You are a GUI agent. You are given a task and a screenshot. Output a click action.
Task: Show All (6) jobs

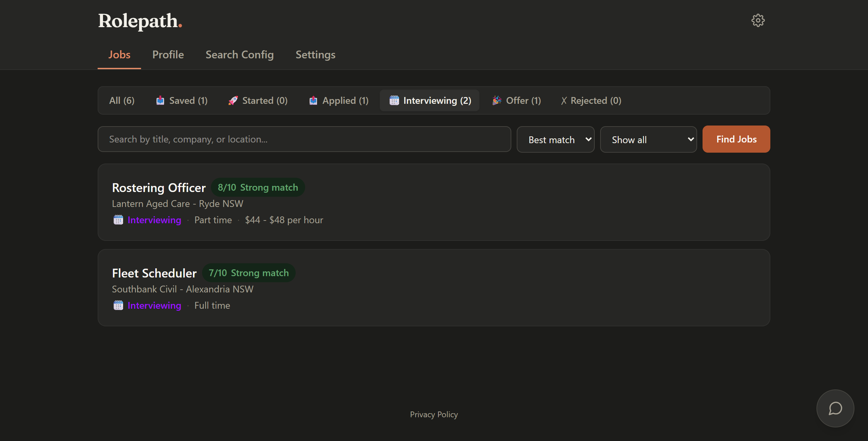122,100
